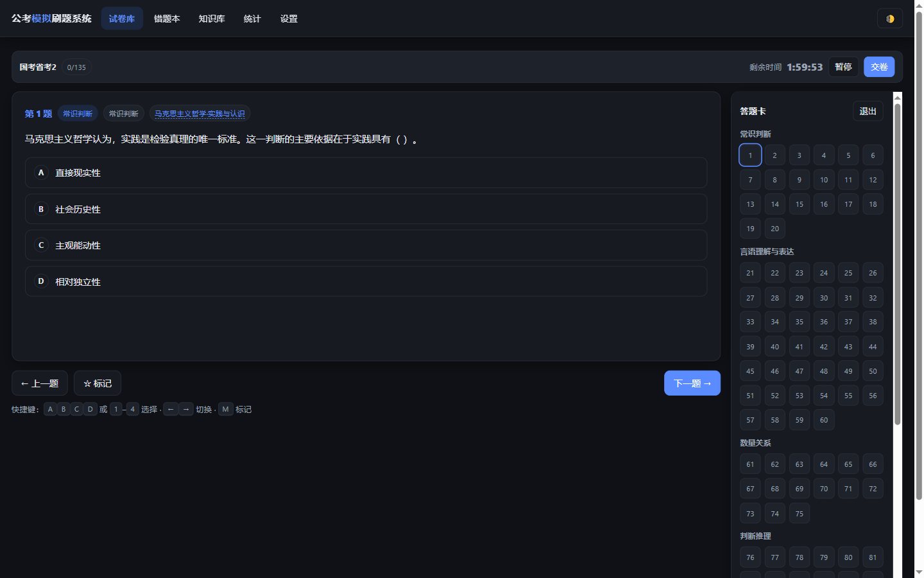Jump to question 6 on answer card
Screen dimensions: 924x578
(x=873, y=155)
